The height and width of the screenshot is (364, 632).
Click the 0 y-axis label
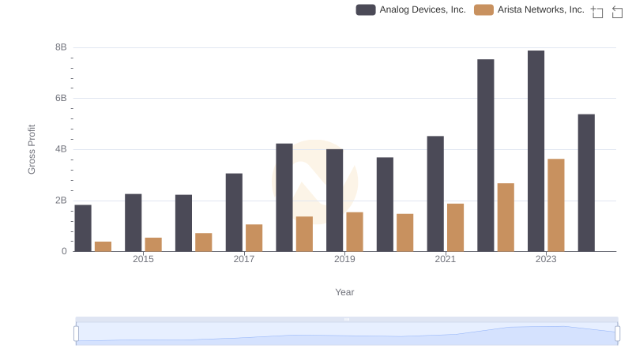64,251
